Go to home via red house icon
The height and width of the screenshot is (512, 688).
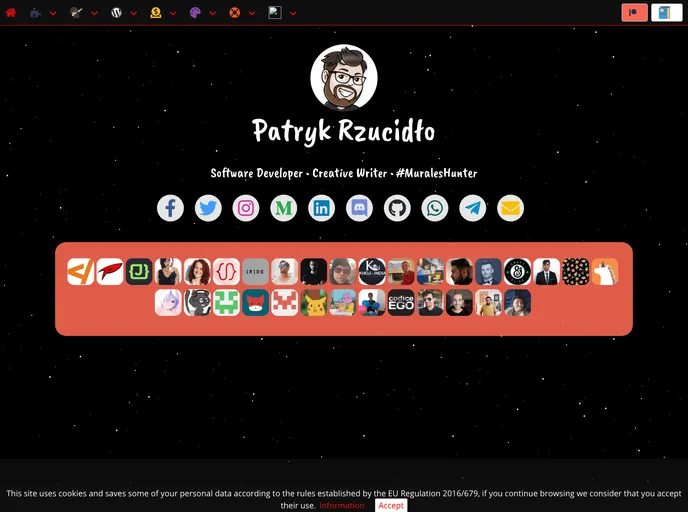point(11,13)
